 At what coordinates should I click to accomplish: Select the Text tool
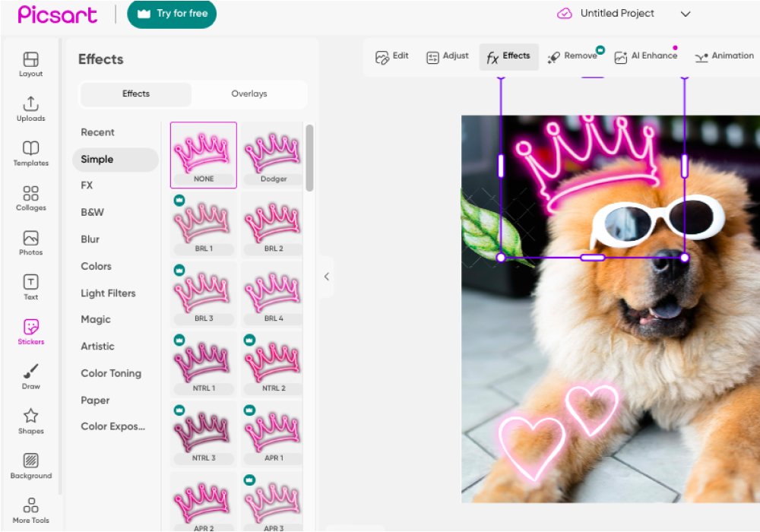31,287
